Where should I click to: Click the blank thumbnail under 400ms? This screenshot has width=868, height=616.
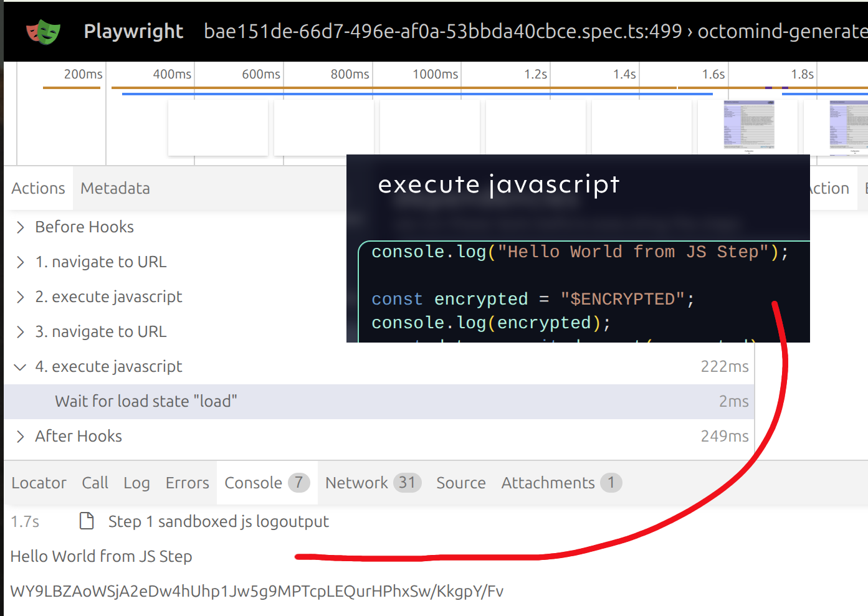click(218, 128)
